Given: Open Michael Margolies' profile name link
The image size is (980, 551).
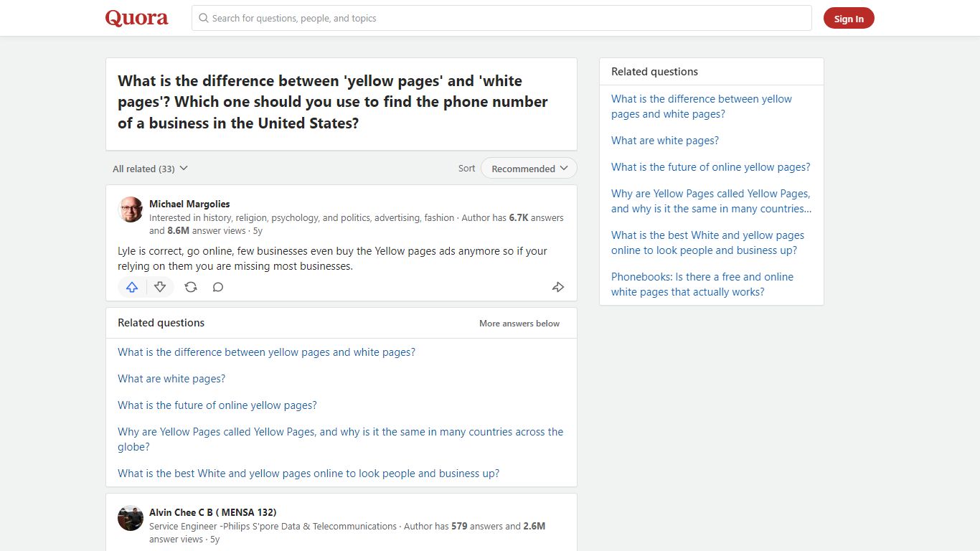Looking at the screenshot, I should click(x=189, y=204).
